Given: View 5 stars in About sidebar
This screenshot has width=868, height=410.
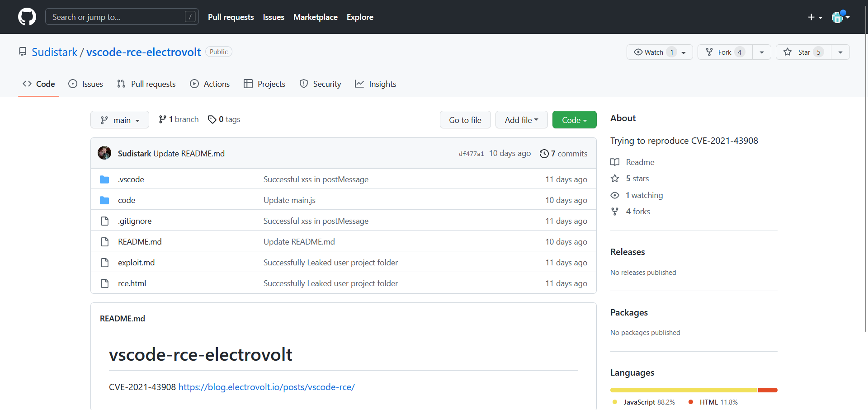Looking at the screenshot, I should (x=630, y=179).
